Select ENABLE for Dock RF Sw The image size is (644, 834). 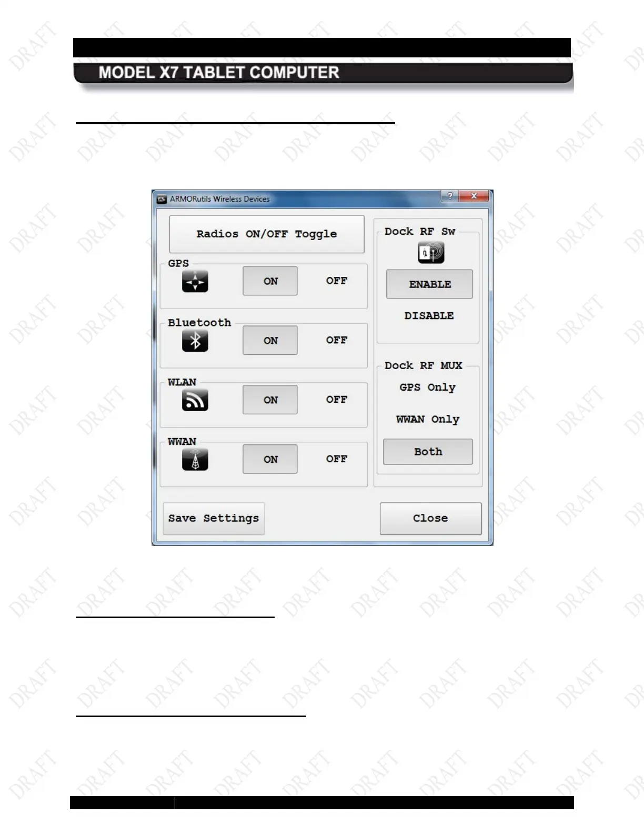pyautogui.click(x=429, y=284)
